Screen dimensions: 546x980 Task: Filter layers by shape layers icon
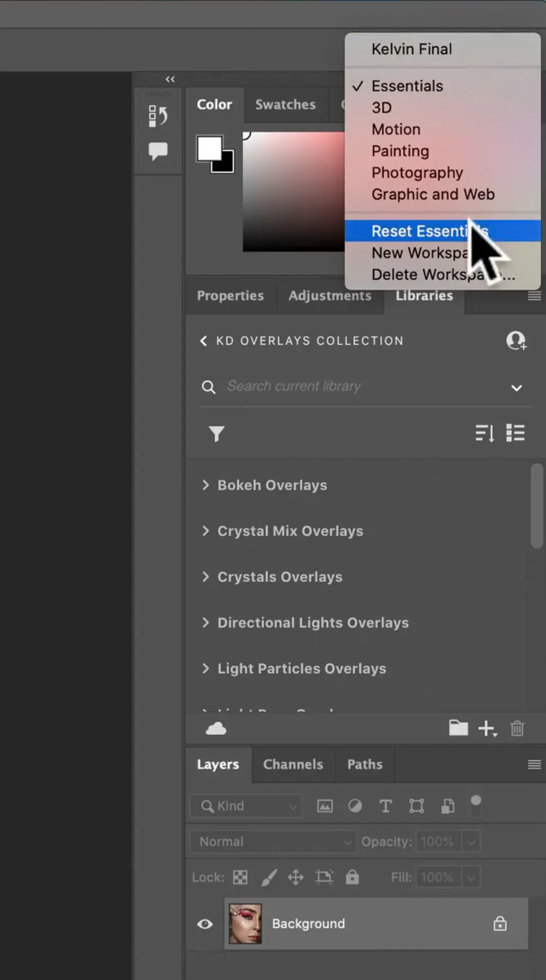click(417, 806)
